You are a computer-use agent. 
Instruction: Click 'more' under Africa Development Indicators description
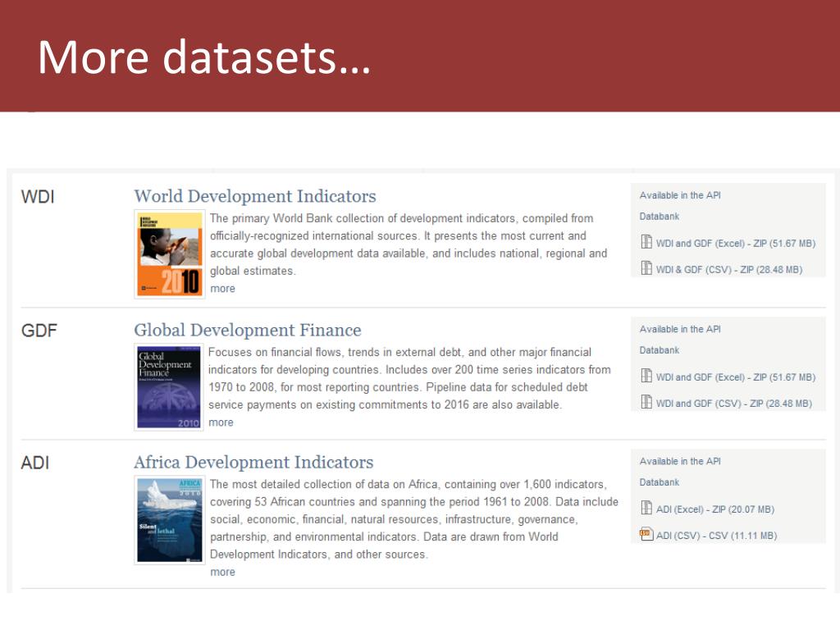click(222, 572)
